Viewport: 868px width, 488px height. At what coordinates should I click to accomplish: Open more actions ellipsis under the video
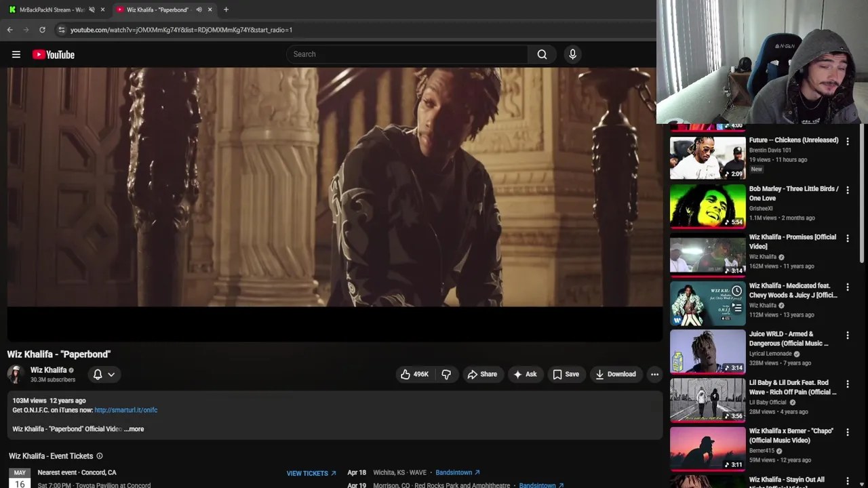tap(654, 374)
